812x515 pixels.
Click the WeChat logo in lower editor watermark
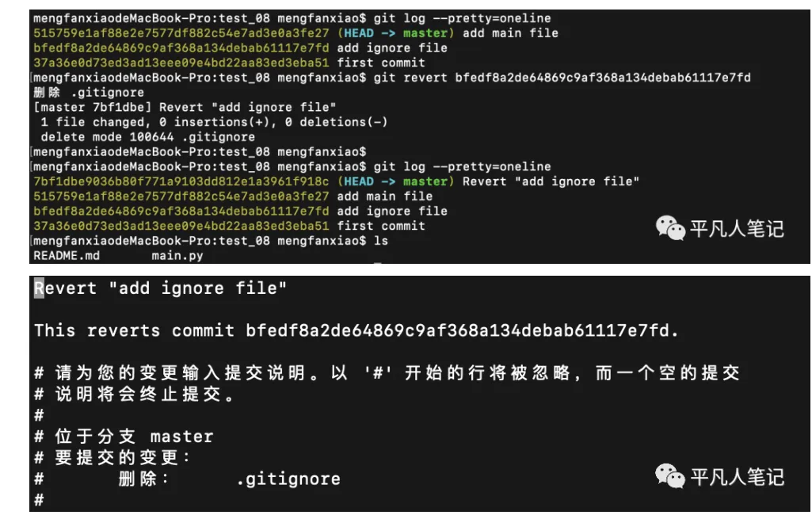point(670,475)
